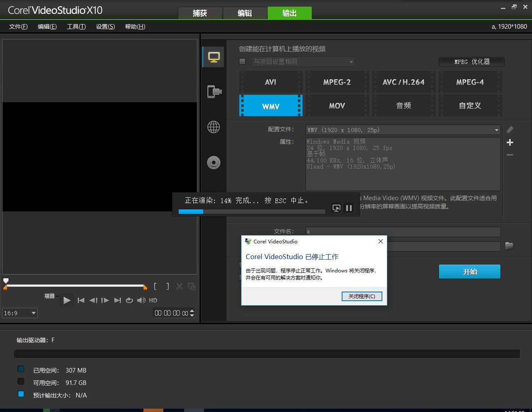Click the output drive space usage bar
This screenshot has height=412, width=532.
267,354
